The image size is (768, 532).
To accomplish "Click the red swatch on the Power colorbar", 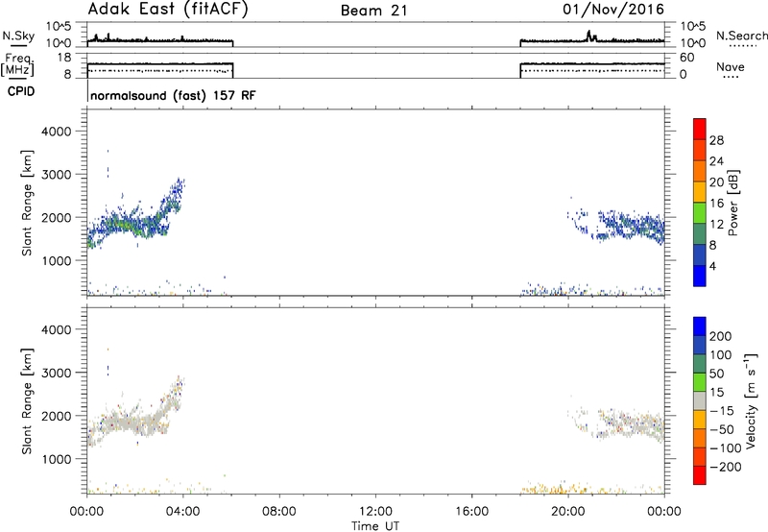I will (700, 129).
